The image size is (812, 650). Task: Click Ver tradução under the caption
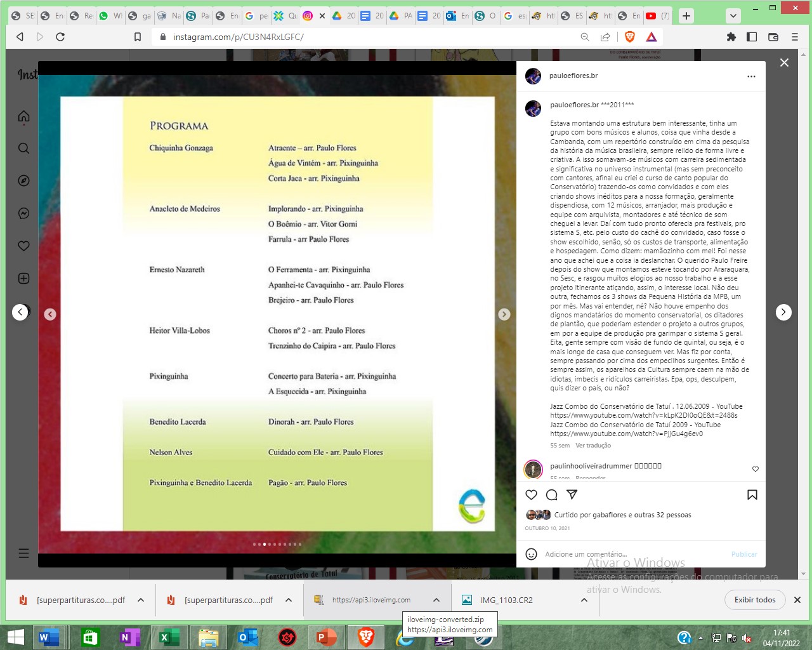pyautogui.click(x=593, y=446)
